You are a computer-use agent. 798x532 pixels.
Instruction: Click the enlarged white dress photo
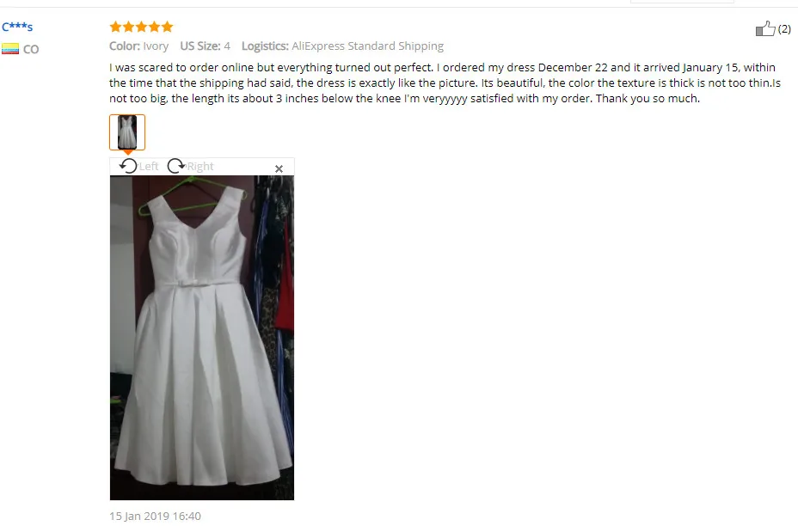[x=202, y=338]
